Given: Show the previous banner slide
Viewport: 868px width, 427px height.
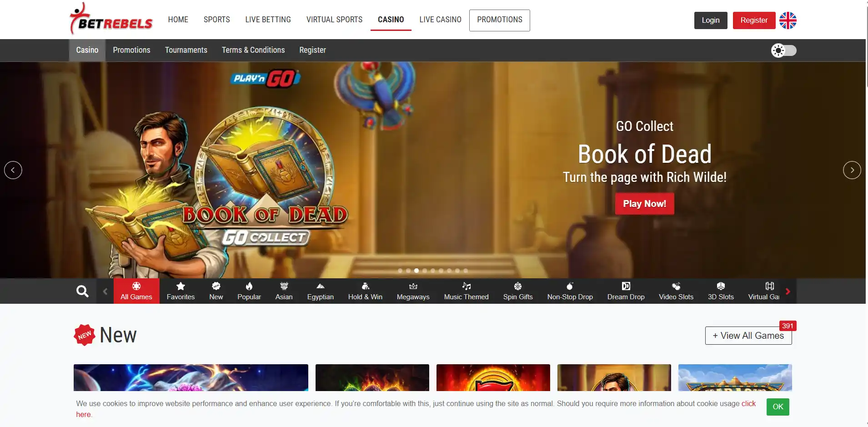Looking at the screenshot, I should [13, 170].
